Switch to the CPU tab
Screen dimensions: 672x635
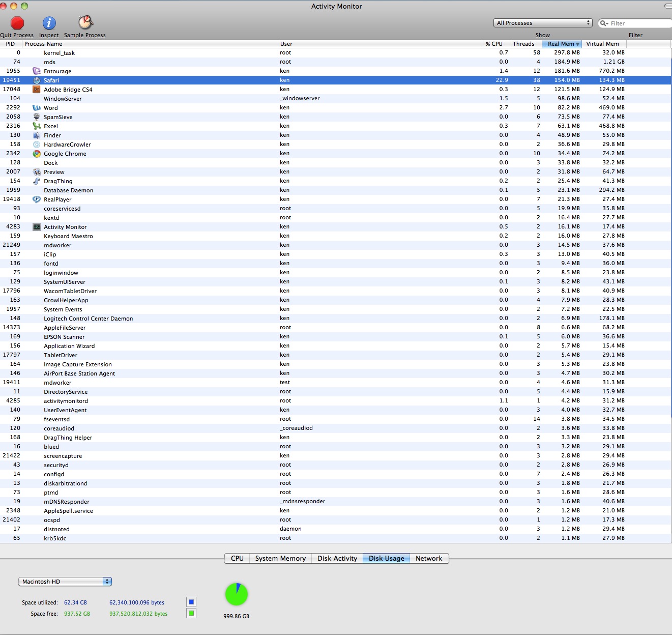tap(237, 558)
